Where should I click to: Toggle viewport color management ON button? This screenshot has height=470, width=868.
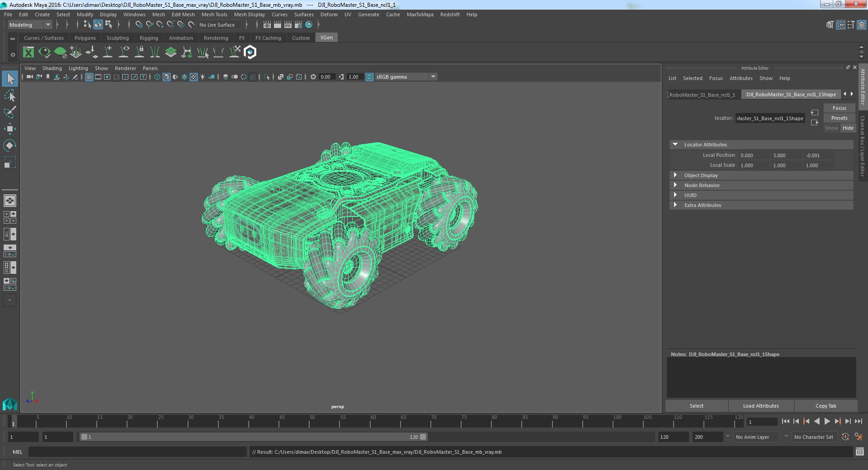tap(369, 77)
